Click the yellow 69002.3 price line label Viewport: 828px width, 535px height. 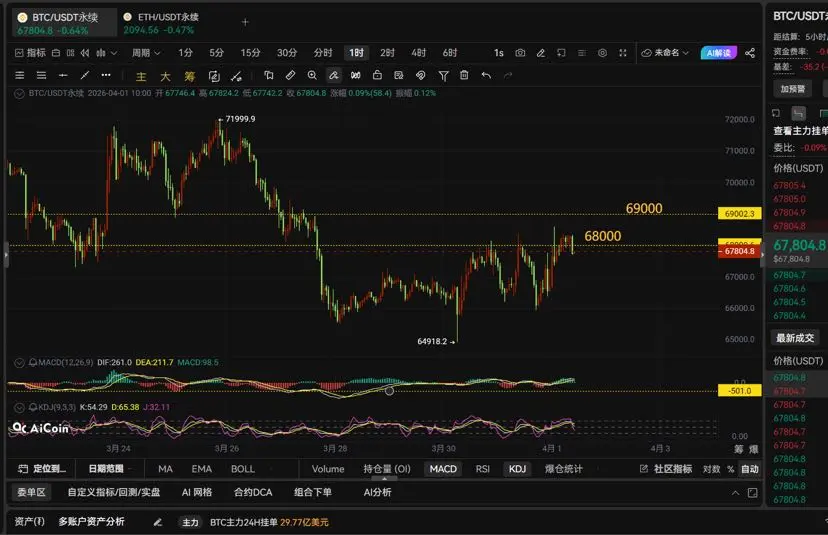[x=739, y=214]
